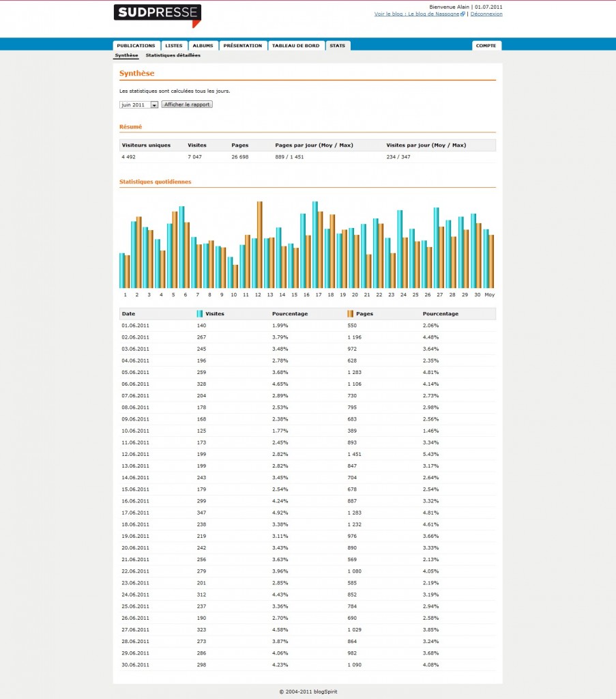Click the 1 080 pages cell

[x=354, y=571]
